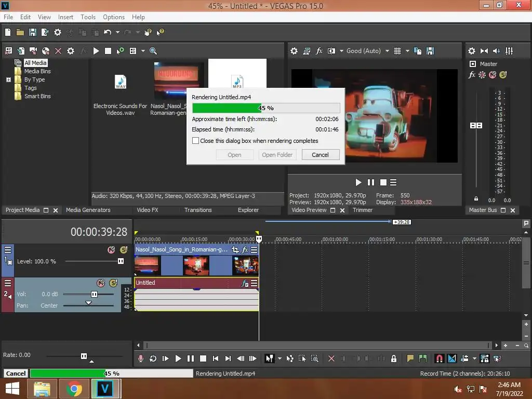This screenshot has height=399, width=532.
Task: Click Normal Edit Tool in timeline toolbar
Action: (270, 358)
